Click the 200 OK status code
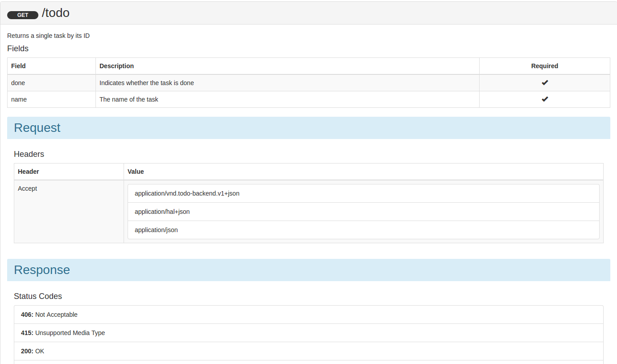The image size is (617, 364). 308,351
